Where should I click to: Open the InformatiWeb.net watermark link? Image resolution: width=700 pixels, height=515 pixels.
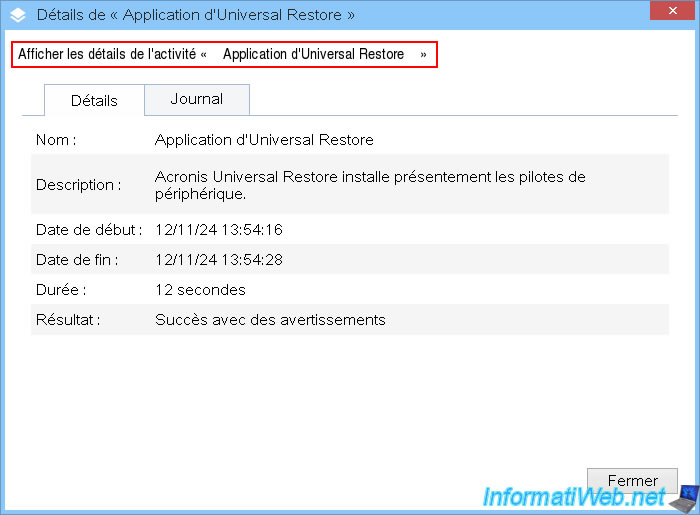click(x=574, y=497)
